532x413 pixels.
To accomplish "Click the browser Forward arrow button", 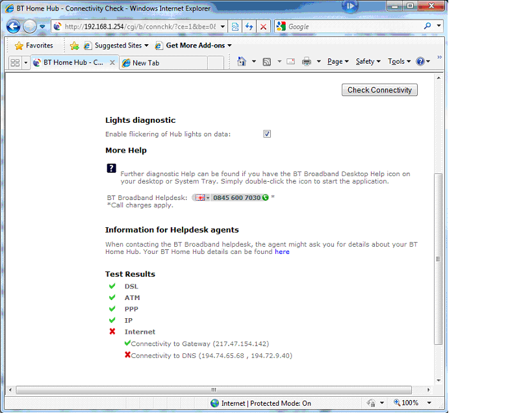I will coord(30,27).
